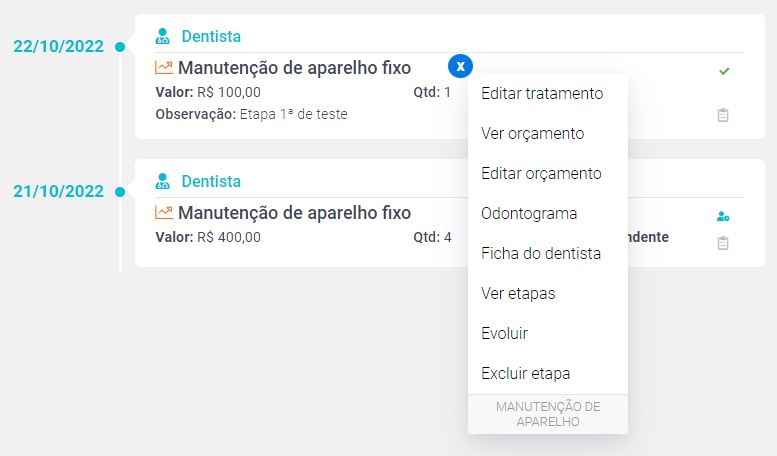This screenshot has height=456, width=777.
Task: Click the Dentista link on the first card
Action: (211, 36)
